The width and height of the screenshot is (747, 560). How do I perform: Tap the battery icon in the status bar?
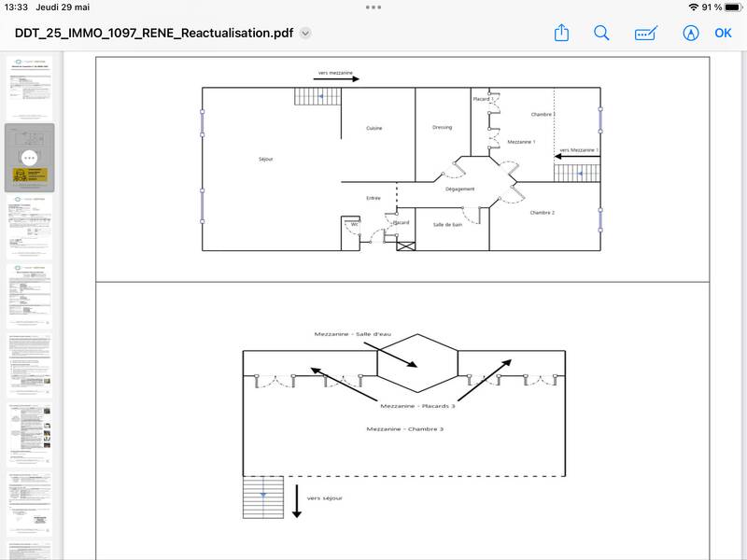[x=734, y=7]
